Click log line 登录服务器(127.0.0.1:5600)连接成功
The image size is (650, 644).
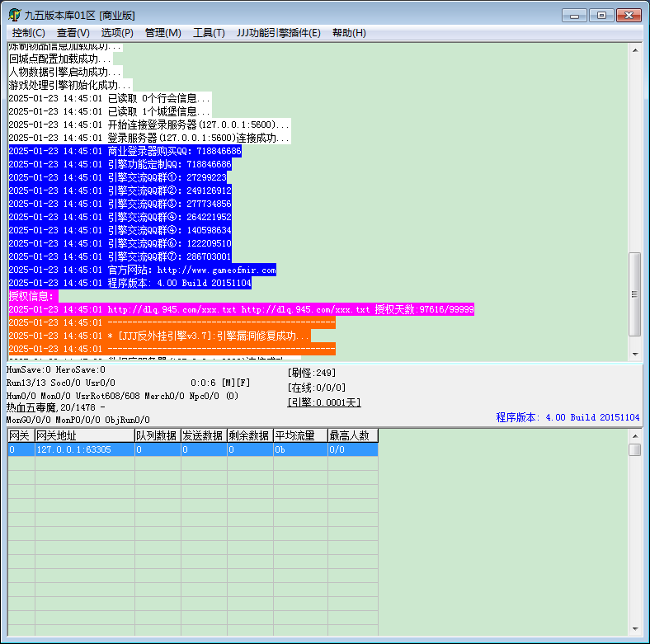click(x=149, y=138)
